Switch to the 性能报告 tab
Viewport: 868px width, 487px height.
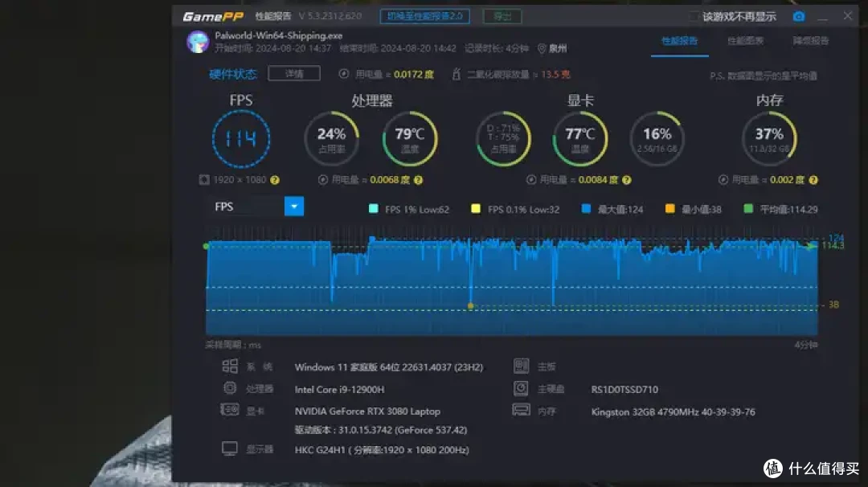[x=680, y=41]
